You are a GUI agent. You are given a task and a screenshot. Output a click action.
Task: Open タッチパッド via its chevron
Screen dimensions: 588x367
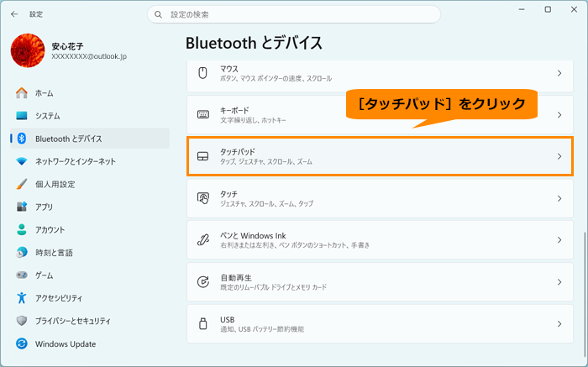pyautogui.click(x=559, y=156)
